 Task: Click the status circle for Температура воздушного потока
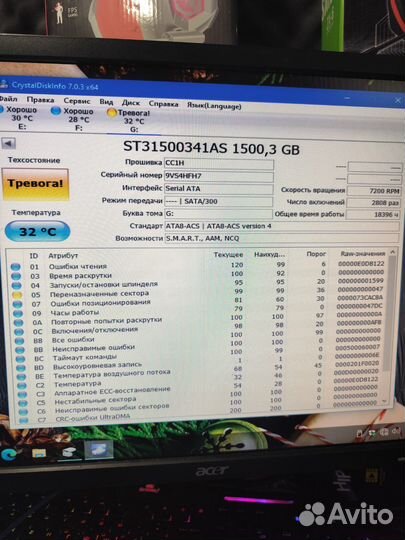click(x=21, y=377)
